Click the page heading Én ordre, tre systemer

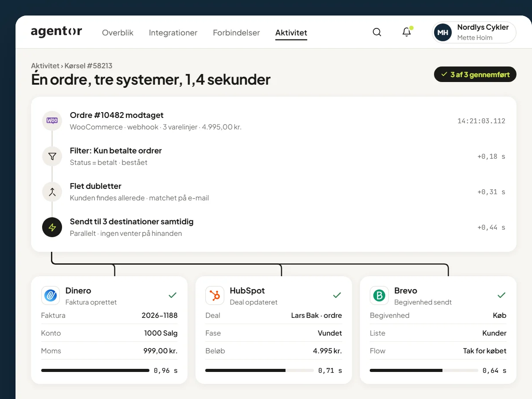pos(151,80)
